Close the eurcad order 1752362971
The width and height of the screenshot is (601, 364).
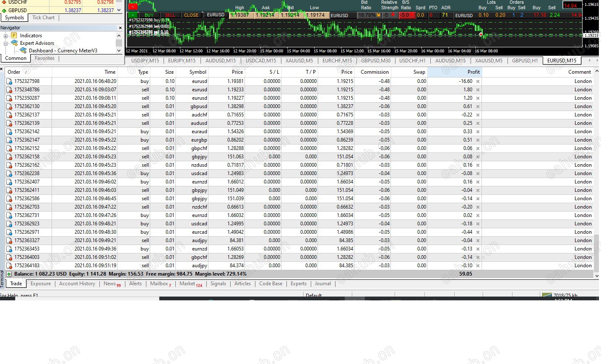click(478, 232)
